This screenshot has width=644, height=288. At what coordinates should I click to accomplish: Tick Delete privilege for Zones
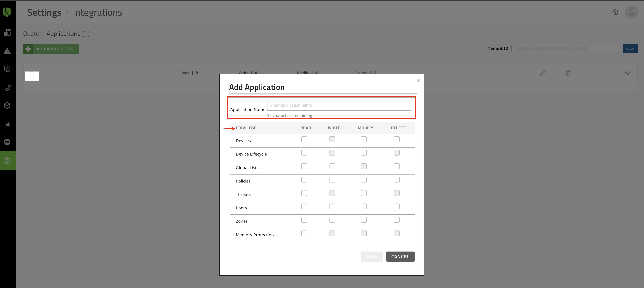tap(396, 220)
